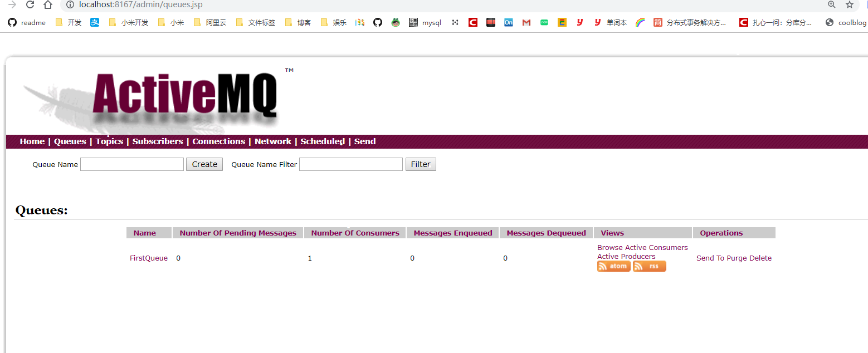
Task: Open the rss feed for FirstQueue
Action: [x=650, y=266]
